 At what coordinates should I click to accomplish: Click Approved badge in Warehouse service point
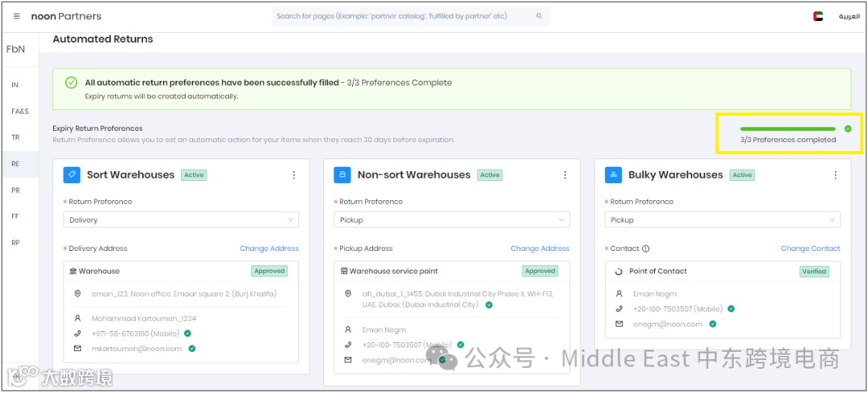540,271
